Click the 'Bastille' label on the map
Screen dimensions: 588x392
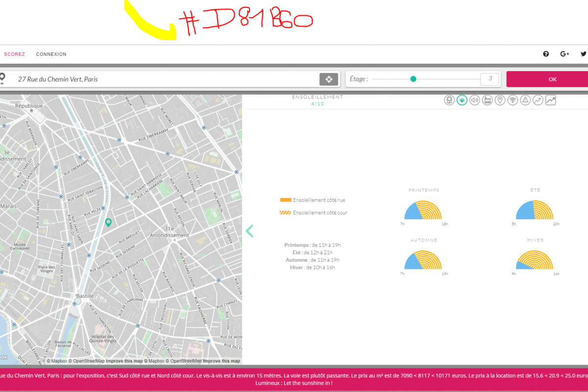[x=85, y=296]
